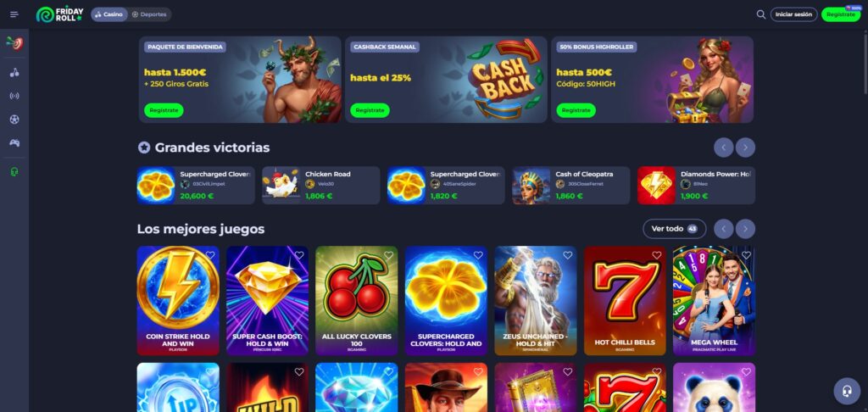Screen dimensions: 868x412
Task: Click Ver todo games button
Action: tap(674, 229)
